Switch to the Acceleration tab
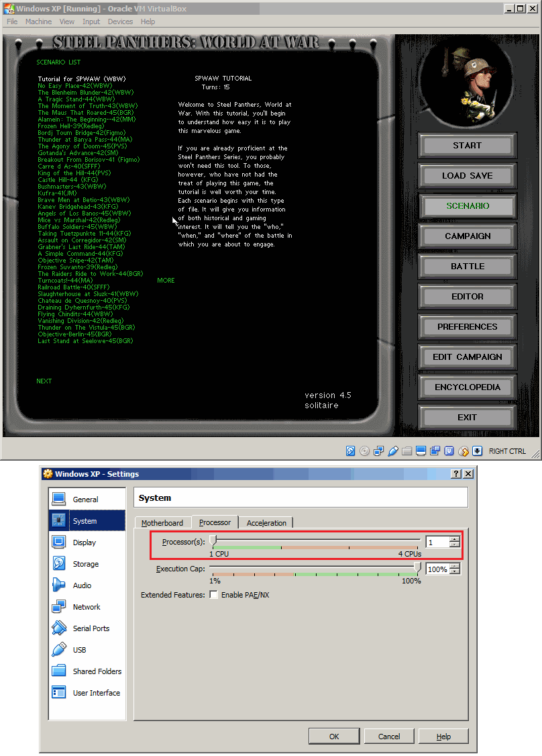Image resolution: width=542 pixels, height=756 pixels. pyautogui.click(x=266, y=522)
